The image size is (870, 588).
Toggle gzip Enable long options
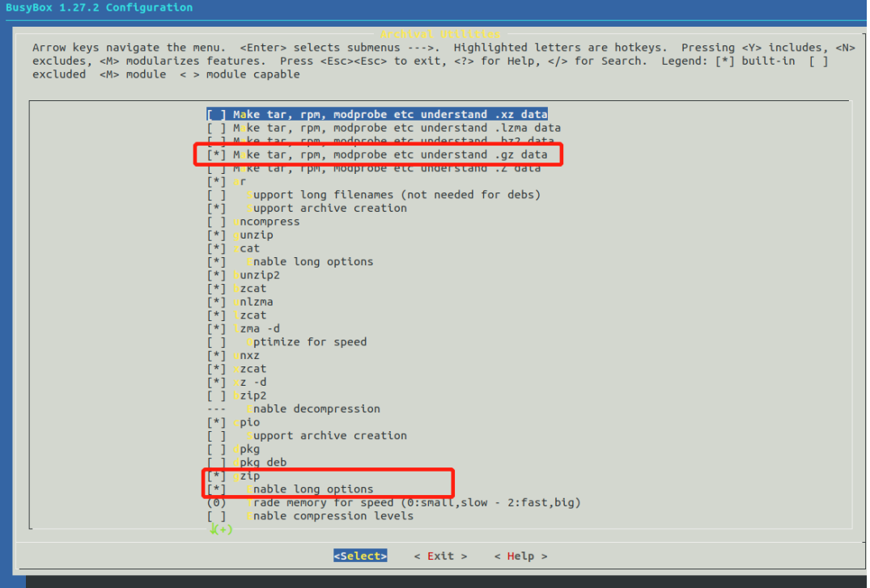tap(291, 489)
